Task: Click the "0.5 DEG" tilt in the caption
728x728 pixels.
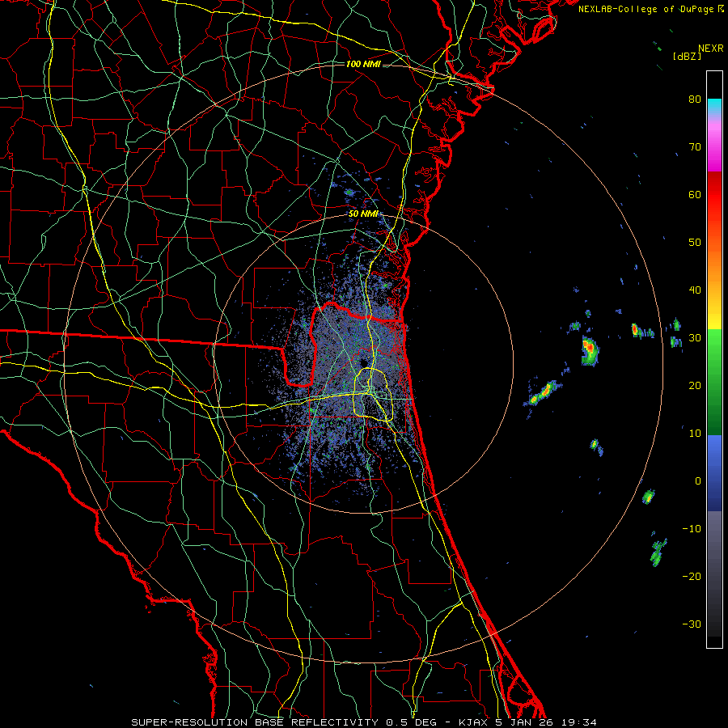Action: click(412, 722)
